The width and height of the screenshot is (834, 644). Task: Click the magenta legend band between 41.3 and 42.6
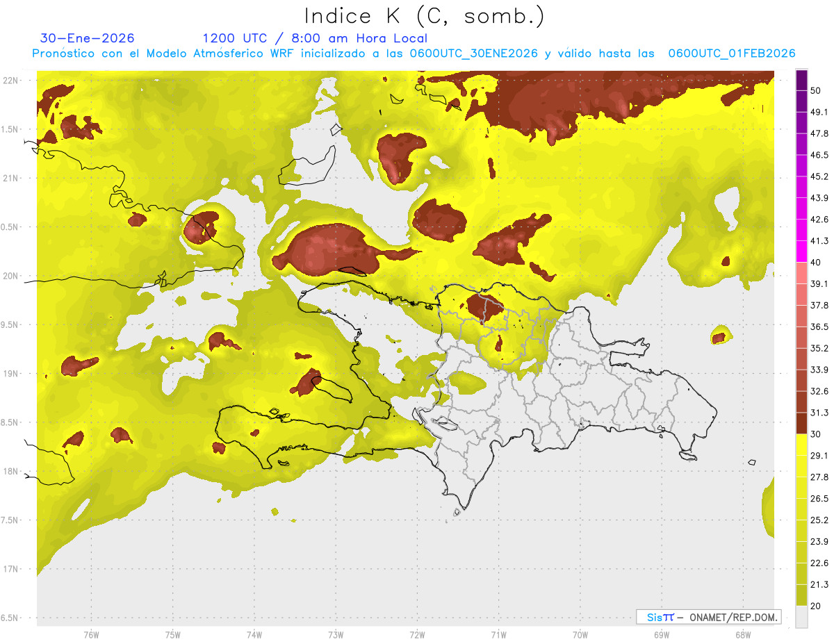tap(801, 230)
